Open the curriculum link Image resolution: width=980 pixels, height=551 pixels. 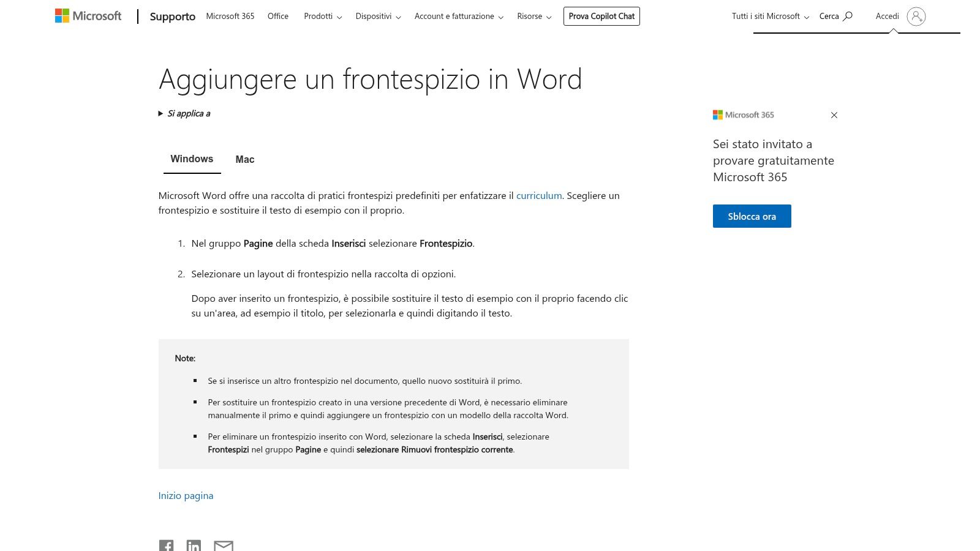[x=539, y=195]
